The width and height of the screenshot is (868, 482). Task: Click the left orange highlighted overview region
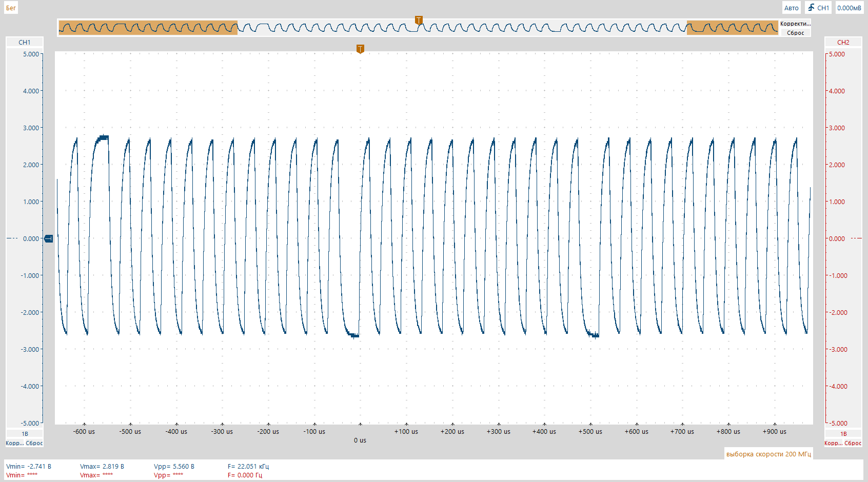(x=148, y=28)
